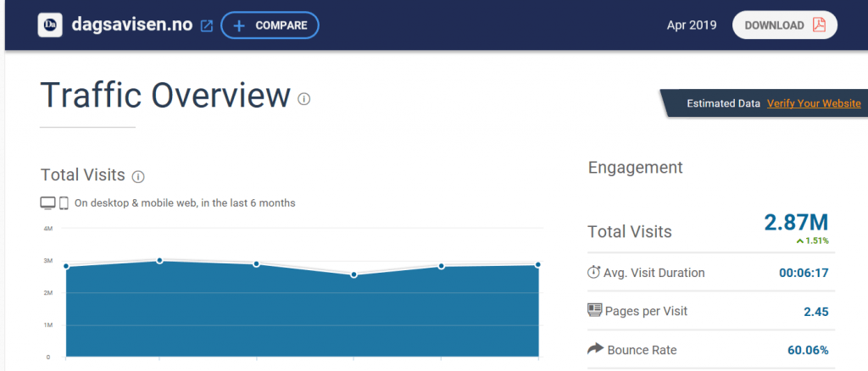Click the info icon beside Traffic Overview
Viewport: 868px width, 371px height.
coord(304,99)
